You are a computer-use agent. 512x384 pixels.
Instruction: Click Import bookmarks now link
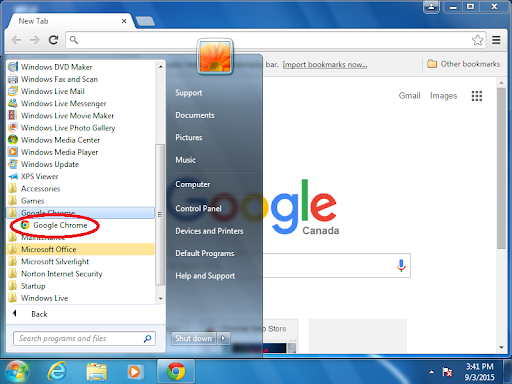(x=325, y=65)
